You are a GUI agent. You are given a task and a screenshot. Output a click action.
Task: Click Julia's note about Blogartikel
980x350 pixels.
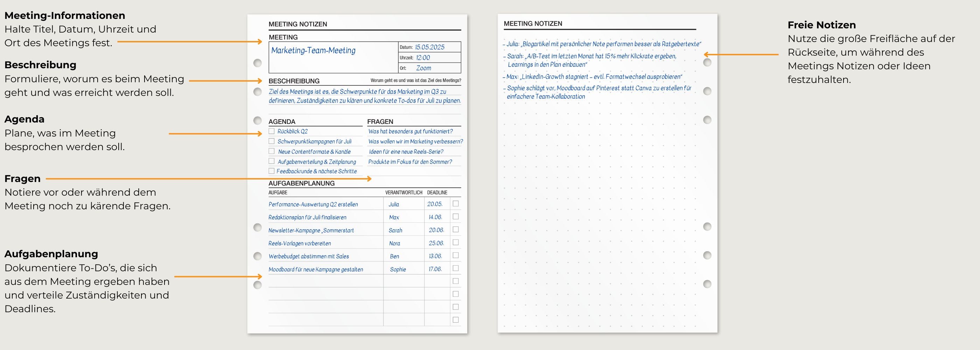tap(603, 44)
